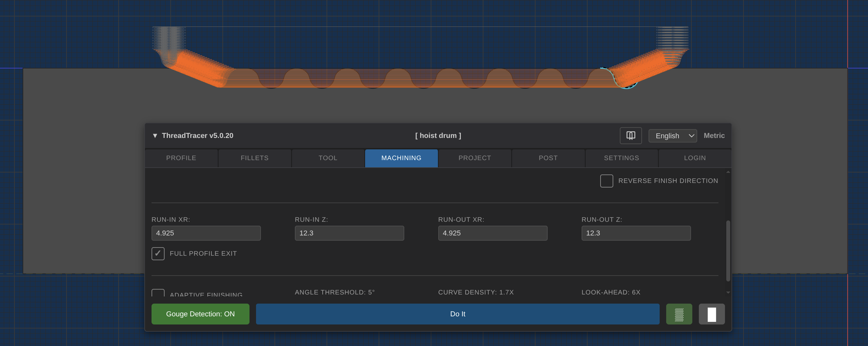Open the Fillets tab

tap(254, 158)
